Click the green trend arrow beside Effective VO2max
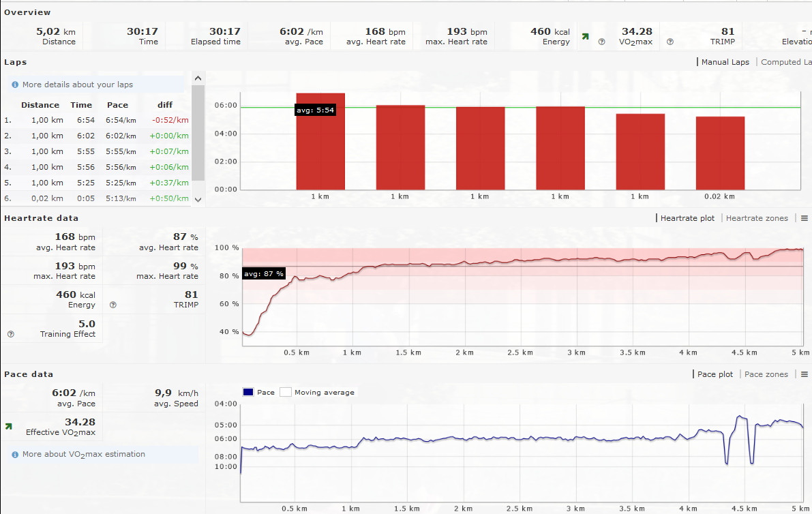The image size is (812, 514). point(8,426)
